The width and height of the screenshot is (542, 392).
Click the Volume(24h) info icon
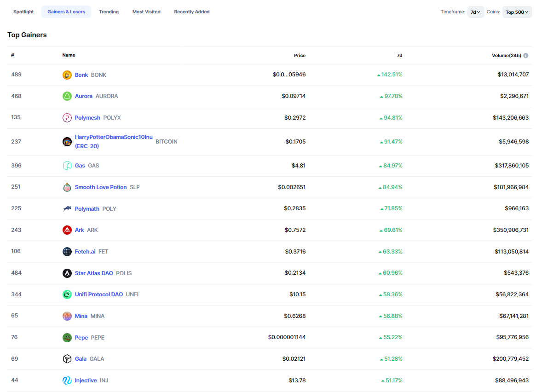pos(526,56)
